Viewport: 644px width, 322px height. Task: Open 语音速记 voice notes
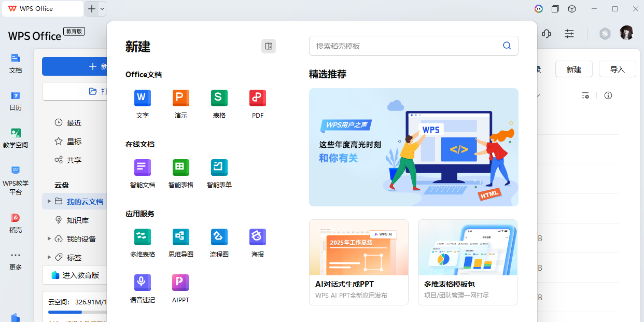click(x=143, y=289)
